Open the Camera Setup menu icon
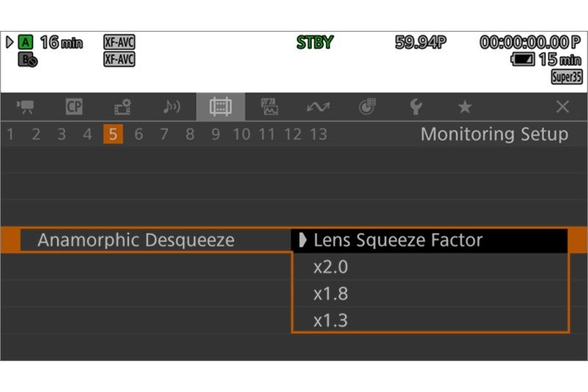The image size is (588, 392). [x=26, y=107]
